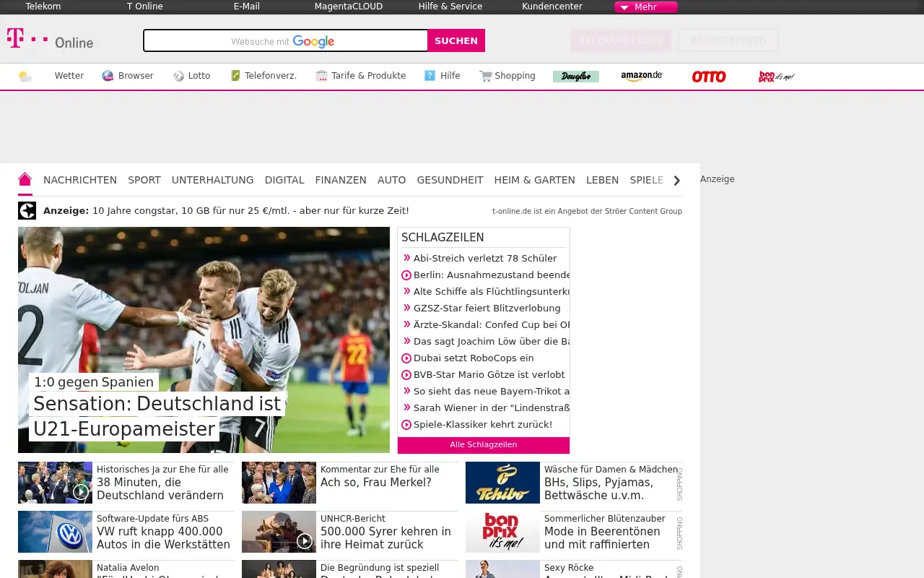Click the Wetter link in toolbar
The image size is (924, 578).
coord(69,76)
